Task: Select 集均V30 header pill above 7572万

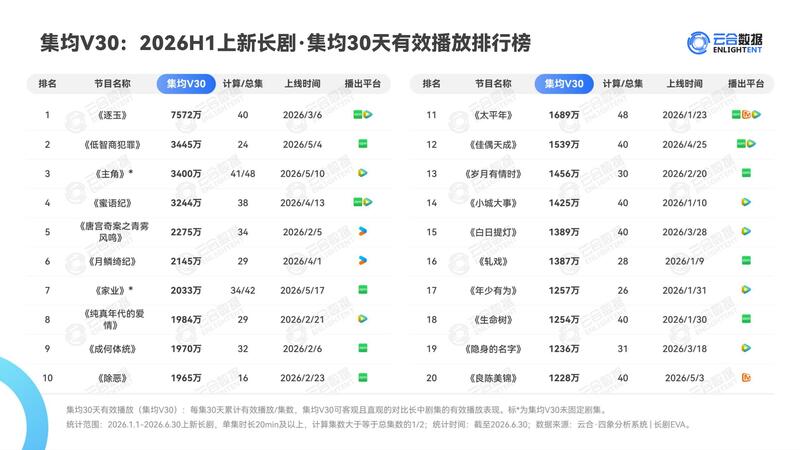Action: click(186, 84)
